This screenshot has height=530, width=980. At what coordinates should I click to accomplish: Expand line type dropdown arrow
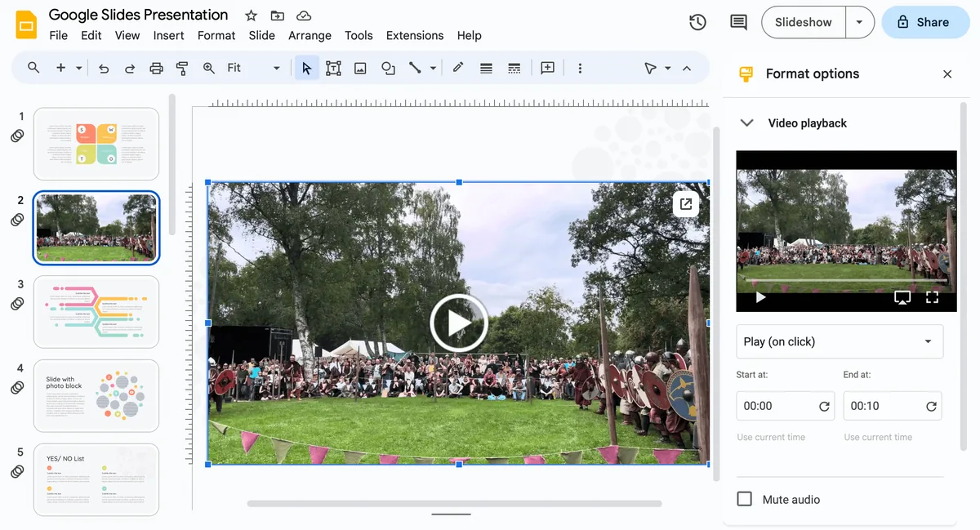[x=433, y=68]
